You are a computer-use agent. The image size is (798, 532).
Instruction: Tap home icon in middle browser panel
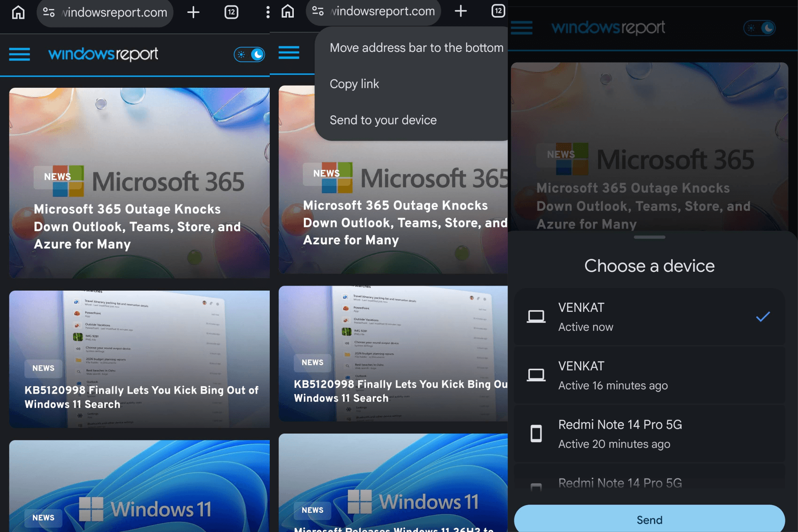(288, 11)
